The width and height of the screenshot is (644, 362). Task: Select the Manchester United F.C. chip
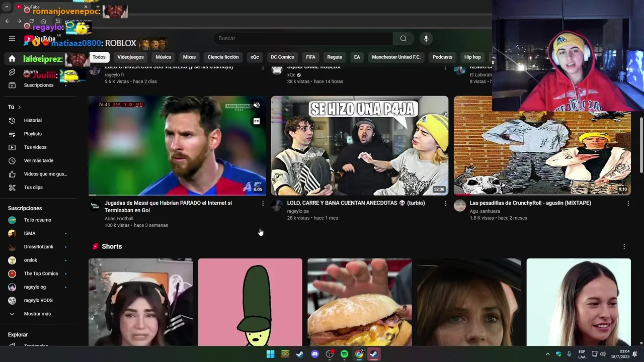pos(396,57)
